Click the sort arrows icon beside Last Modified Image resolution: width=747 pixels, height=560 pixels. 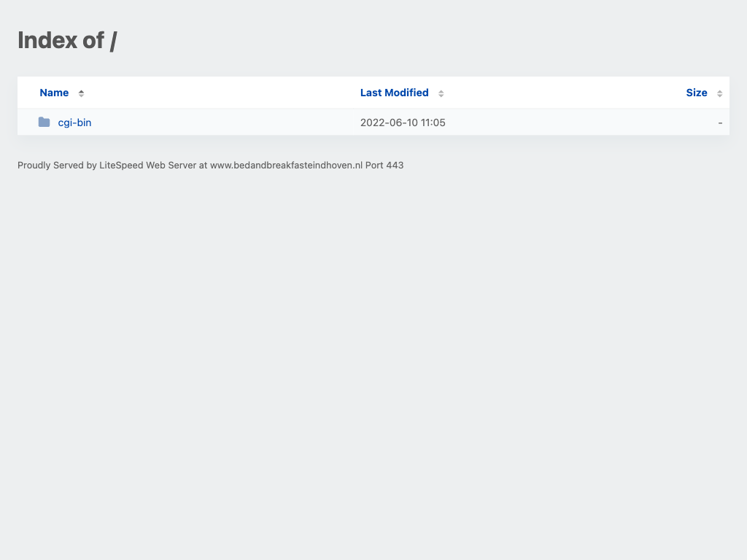click(x=441, y=93)
